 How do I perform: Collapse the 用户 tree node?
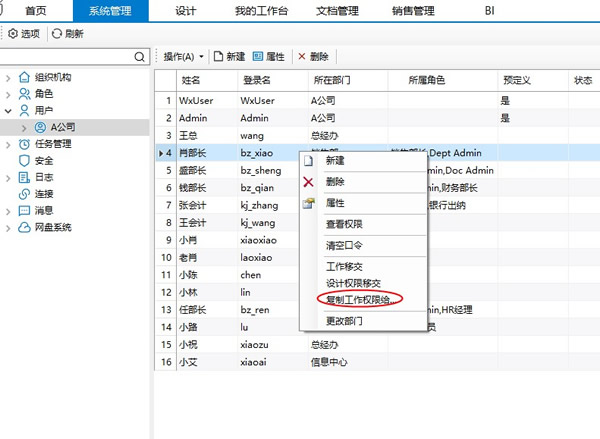pos(8,111)
